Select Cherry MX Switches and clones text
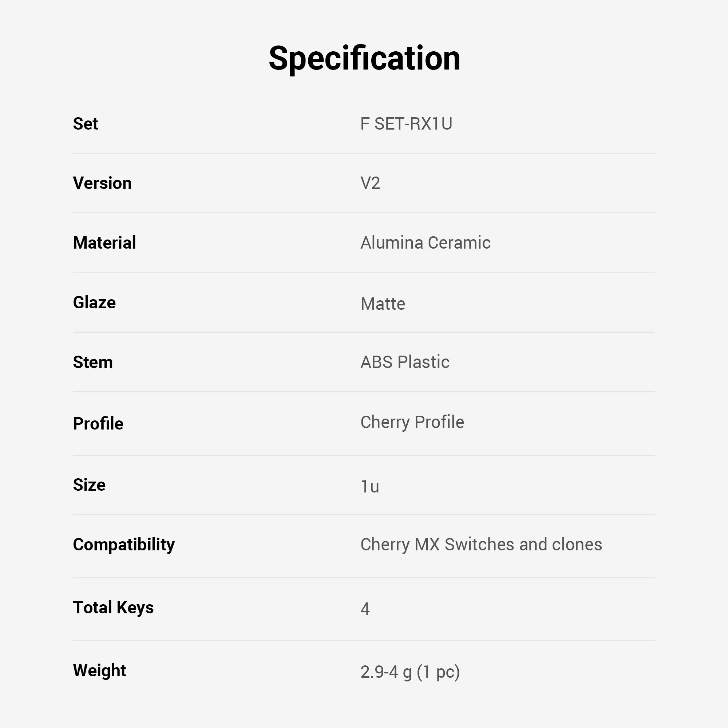 coord(481,545)
